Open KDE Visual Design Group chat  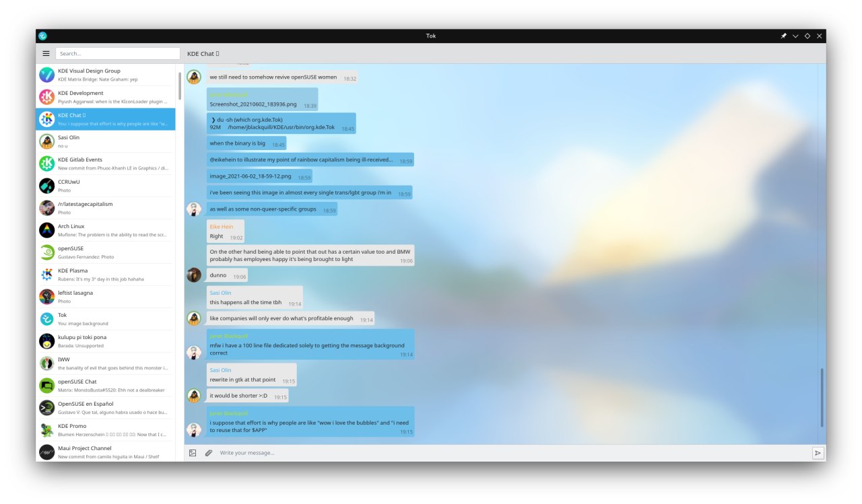click(x=105, y=75)
